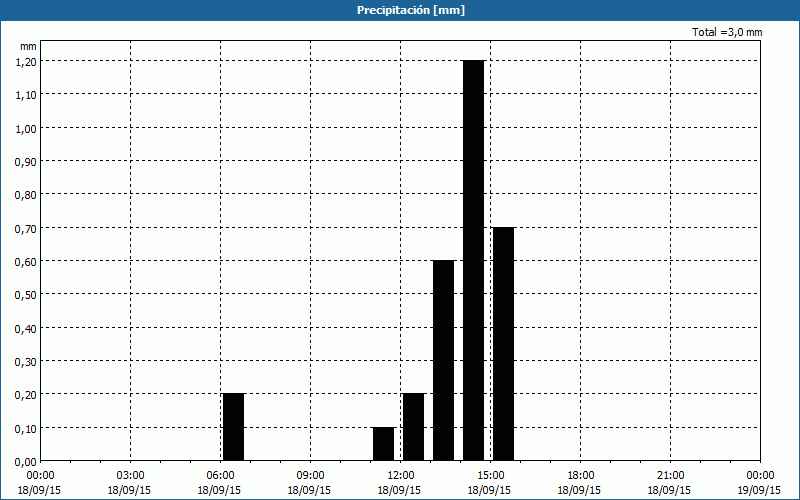The width and height of the screenshot is (800, 500).
Task: Click the 1,10 y-axis label
Action: 26,94
